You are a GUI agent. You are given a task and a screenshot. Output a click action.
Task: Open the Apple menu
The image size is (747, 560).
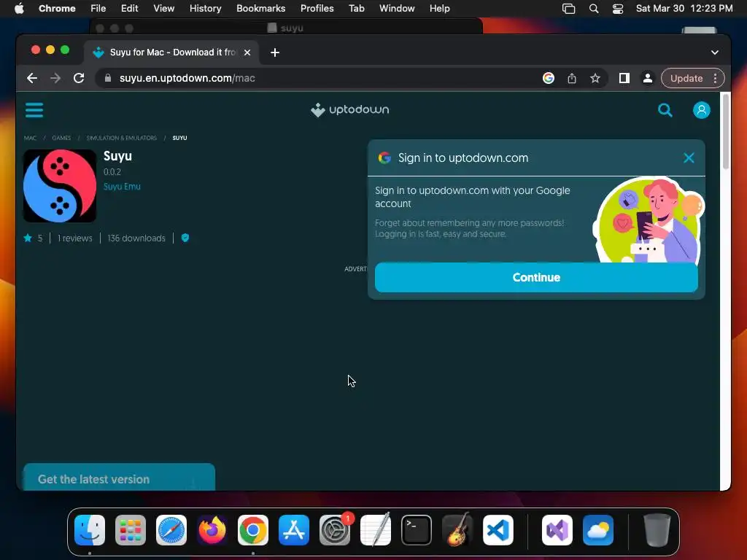pyautogui.click(x=19, y=8)
